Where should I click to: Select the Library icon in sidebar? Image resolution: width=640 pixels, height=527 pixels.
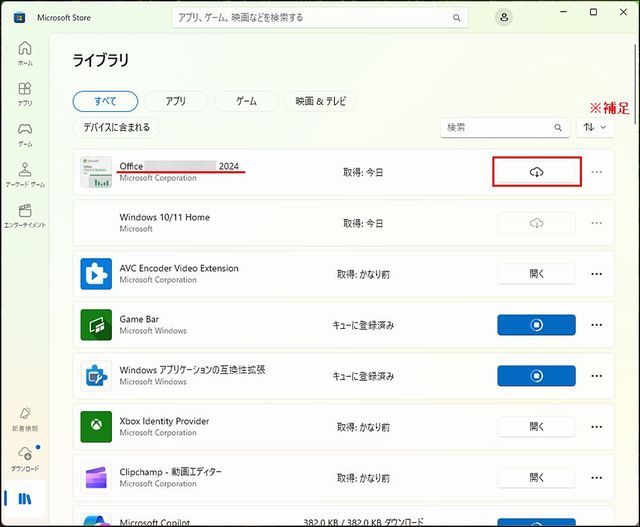(x=24, y=498)
